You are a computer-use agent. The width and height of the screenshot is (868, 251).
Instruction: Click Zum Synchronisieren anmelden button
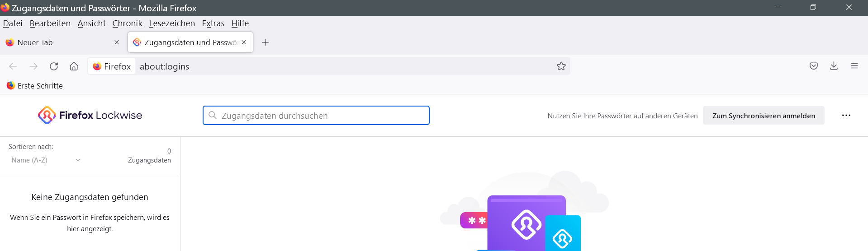coord(764,116)
